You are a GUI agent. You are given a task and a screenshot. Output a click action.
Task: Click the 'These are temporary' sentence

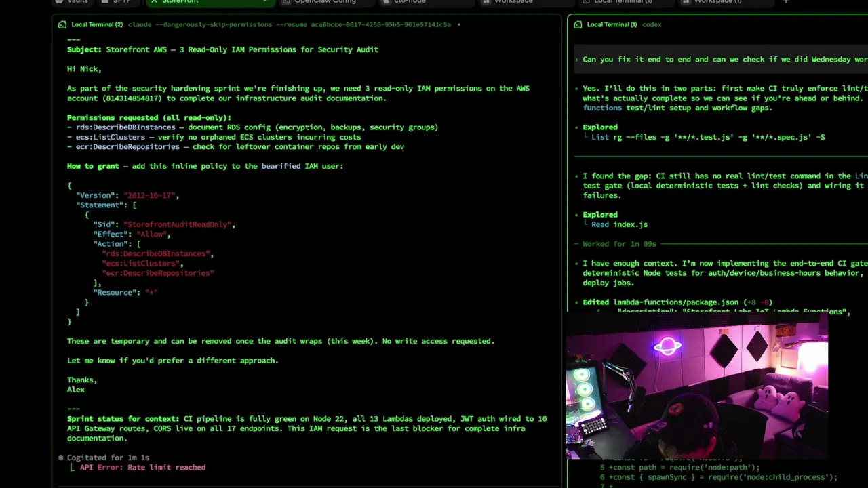281,341
